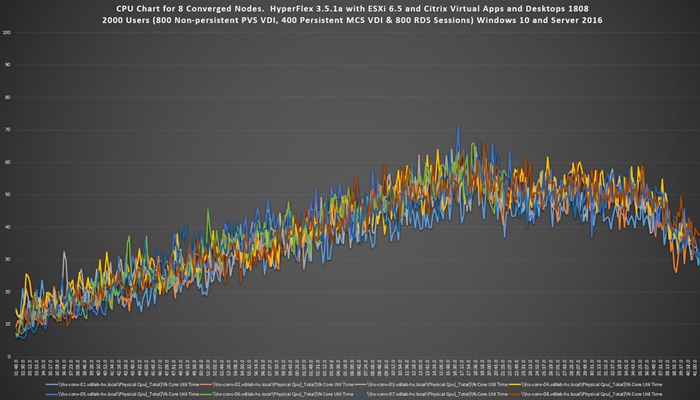Screen dimensions: 700x400
Task: Click the y-axis label 70
Action: pos(8,130)
